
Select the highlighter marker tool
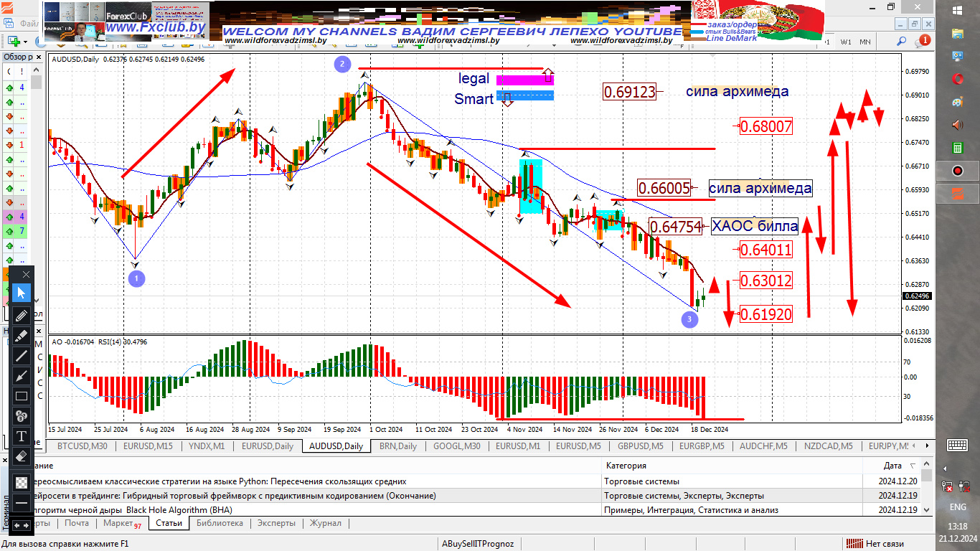click(22, 334)
